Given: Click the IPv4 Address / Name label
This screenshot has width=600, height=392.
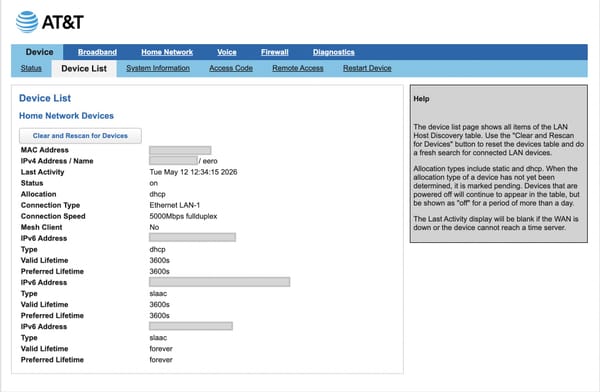Looking at the screenshot, I should point(57,161).
